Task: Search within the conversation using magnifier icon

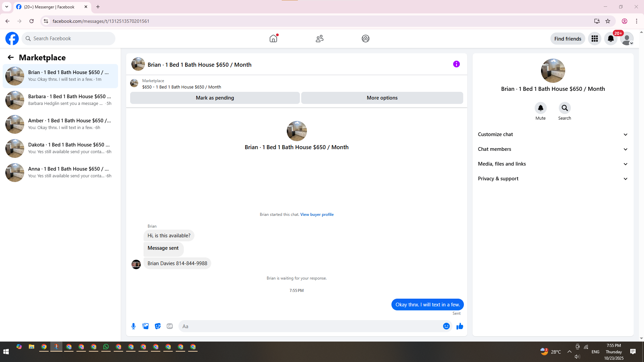Action: [x=565, y=108]
